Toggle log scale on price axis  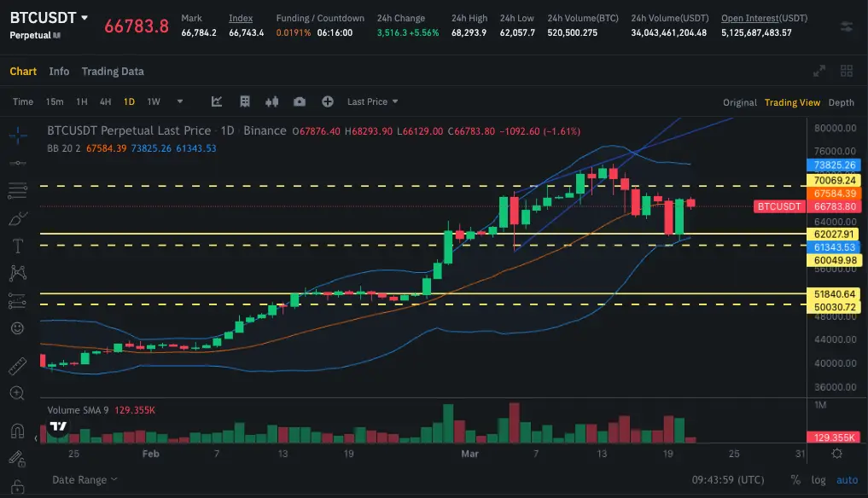[x=818, y=480]
